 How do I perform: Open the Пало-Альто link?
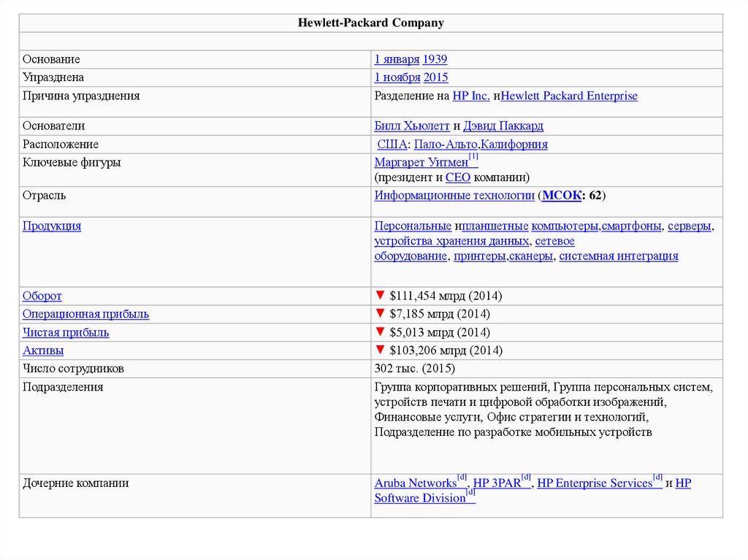tap(446, 144)
